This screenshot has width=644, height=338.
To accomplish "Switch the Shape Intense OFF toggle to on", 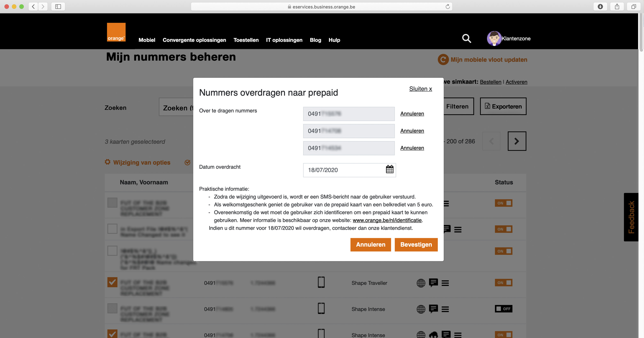I will (x=504, y=309).
